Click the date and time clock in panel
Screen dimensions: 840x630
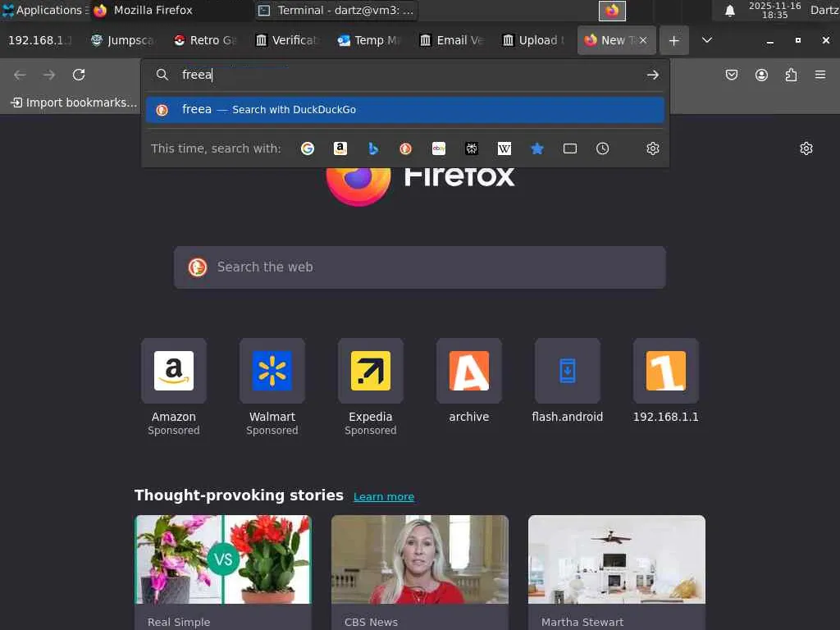774,10
